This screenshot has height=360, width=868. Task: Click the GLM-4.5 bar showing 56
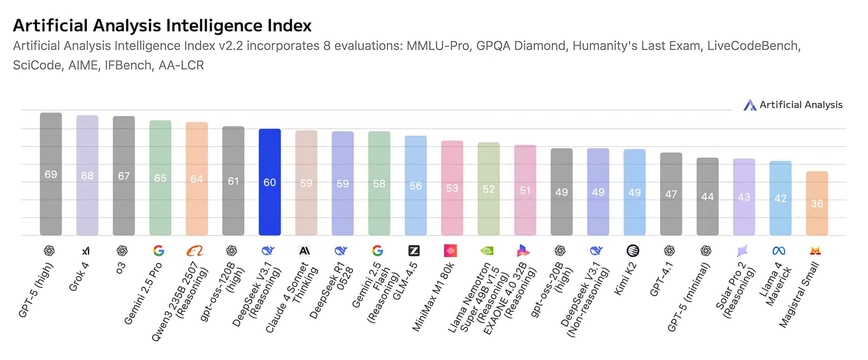[x=416, y=186]
